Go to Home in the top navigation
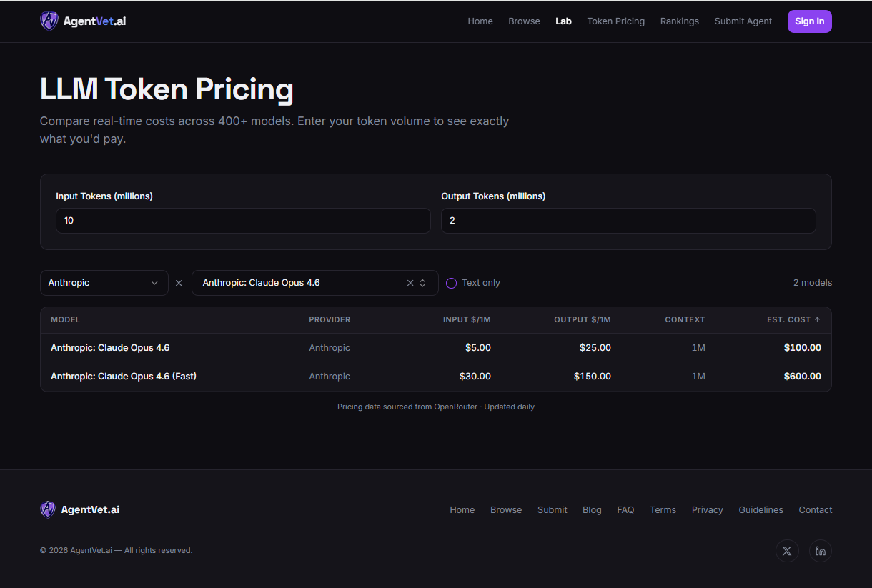Viewport: 872px width, 588px height. coord(480,21)
